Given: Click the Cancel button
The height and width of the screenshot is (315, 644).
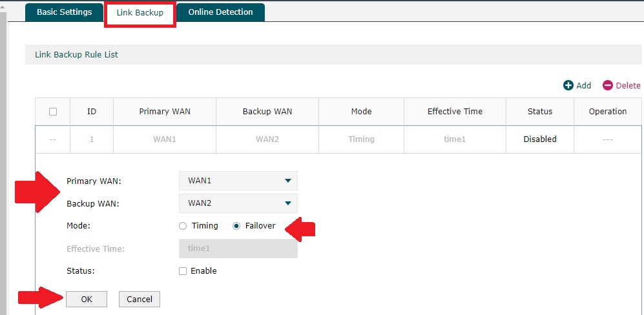Looking at the screenshot, I should coord(140,300).
